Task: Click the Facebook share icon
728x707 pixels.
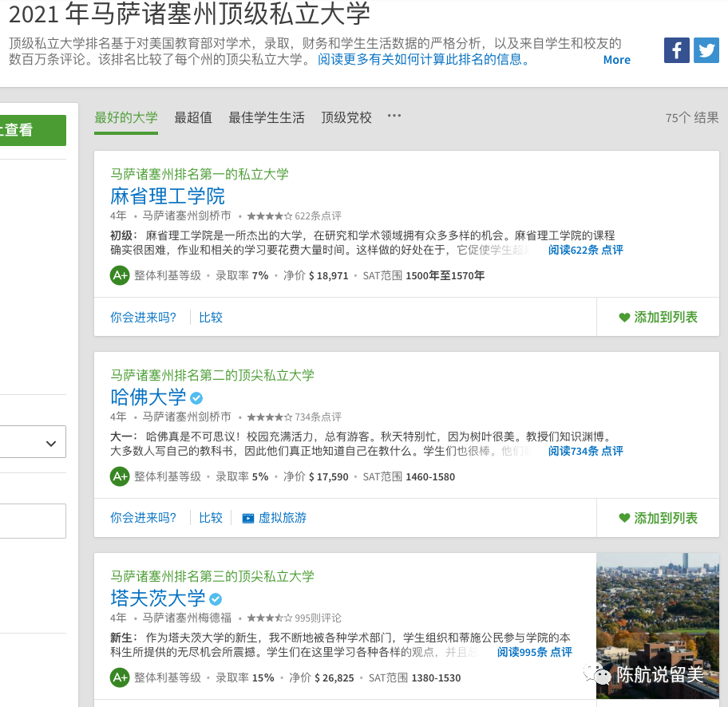Action: 676,50
